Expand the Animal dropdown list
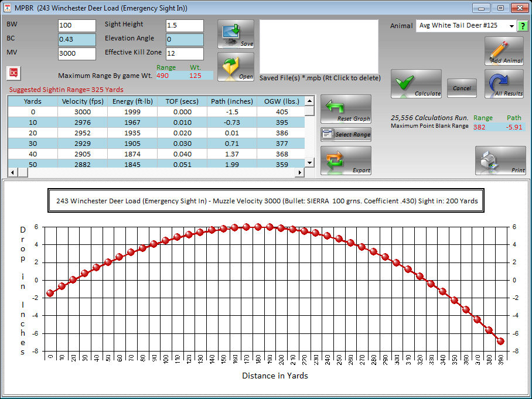This screenshot has height=399, width=532. (x=511, y=26)
